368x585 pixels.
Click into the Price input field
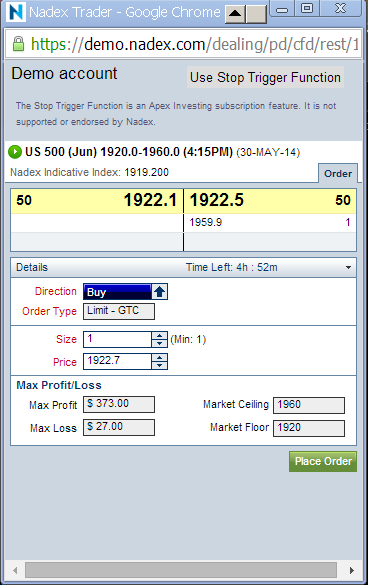pyautogui.click(x=117, y=361)
